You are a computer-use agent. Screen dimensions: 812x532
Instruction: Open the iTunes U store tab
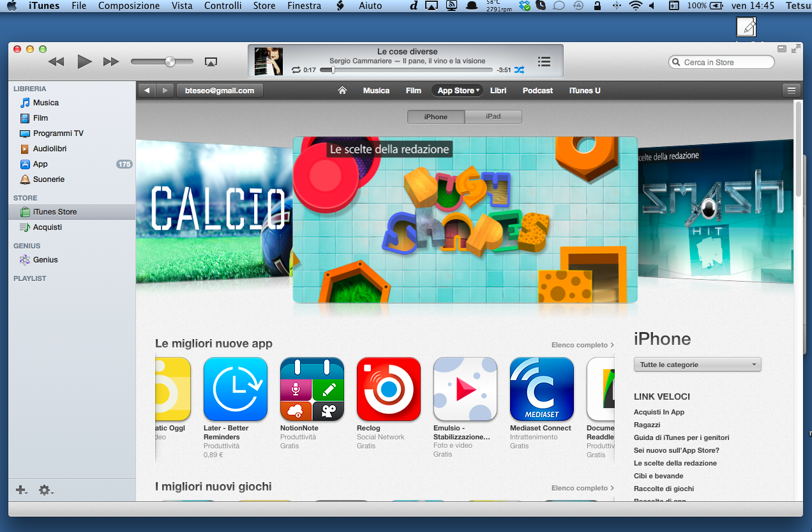click(x=585, y=91)
